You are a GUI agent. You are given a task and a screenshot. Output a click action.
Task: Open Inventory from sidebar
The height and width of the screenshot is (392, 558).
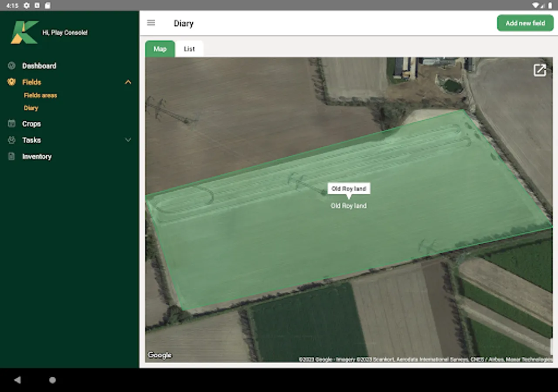[37, 156]
